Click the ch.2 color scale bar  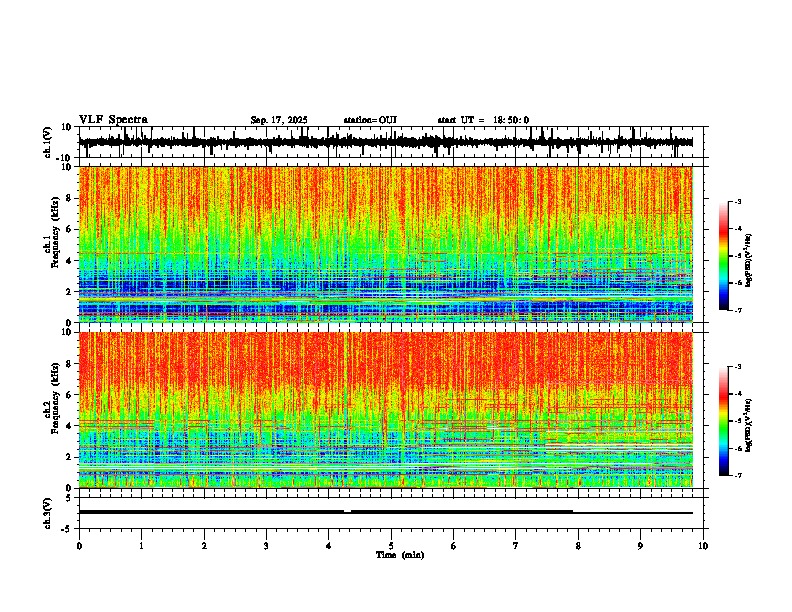724,421
